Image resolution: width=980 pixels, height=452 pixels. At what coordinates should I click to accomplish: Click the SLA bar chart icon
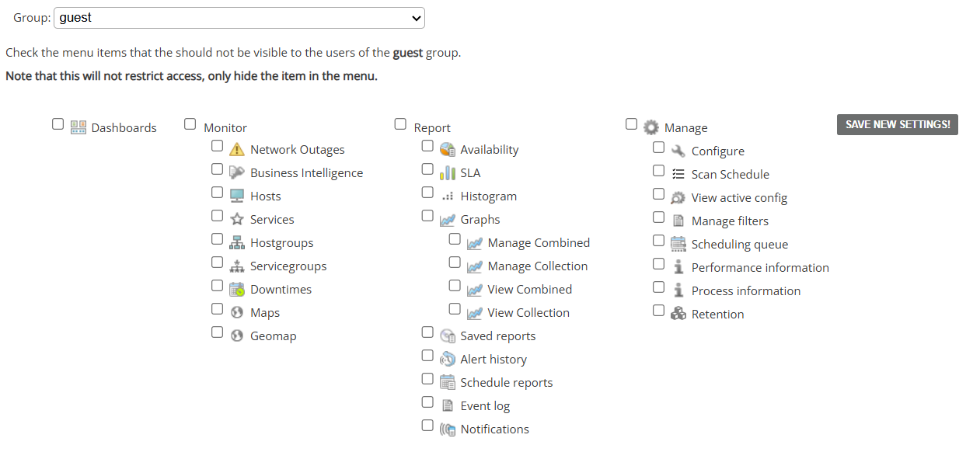pyautogui.click(x=447, y=173)
